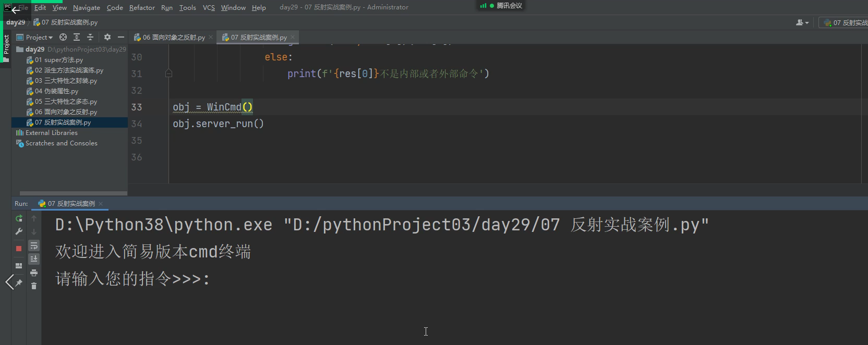868x345 pixels.
Task: Click up stack trace arrow in Run panel
Action: pyautogui.click(x=34, y=218)
